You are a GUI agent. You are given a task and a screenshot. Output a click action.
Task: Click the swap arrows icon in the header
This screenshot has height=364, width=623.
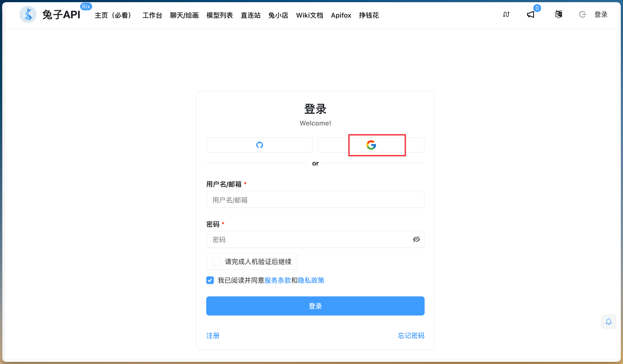click(506, 14)
